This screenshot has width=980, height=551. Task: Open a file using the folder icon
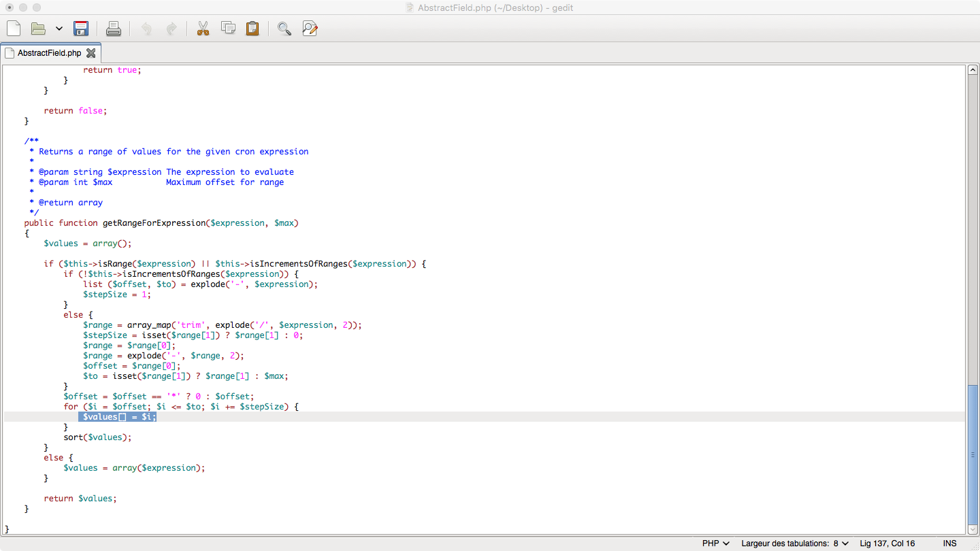point(38,29)
